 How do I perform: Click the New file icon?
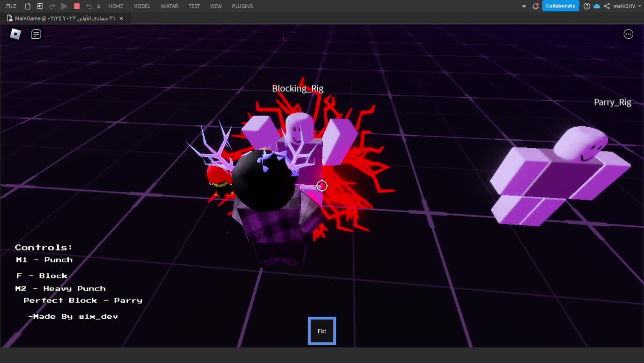(x=28, y=6)
